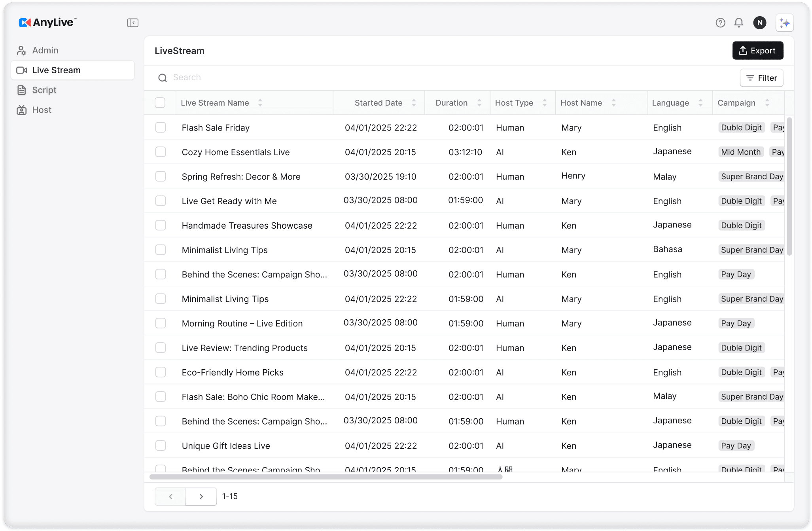Click the Host sidebar icon
Viewport: 812px width, 531px height.
point(21,110)
